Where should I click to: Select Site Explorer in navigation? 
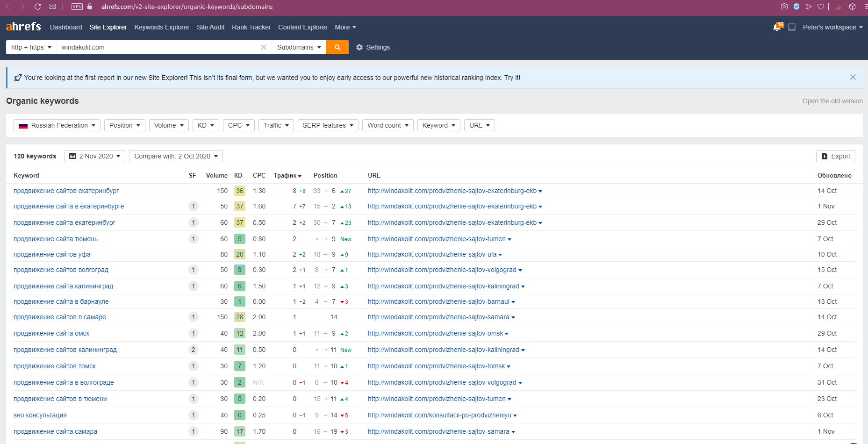(x=108, y=27)
